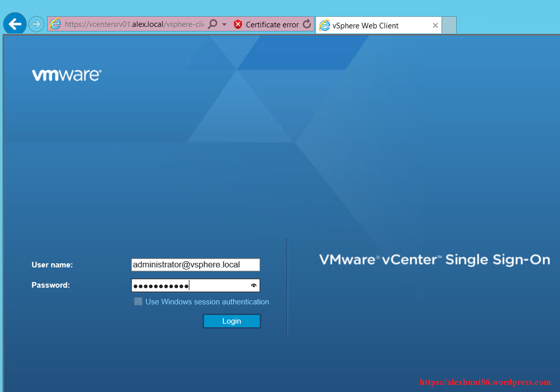
Task: View the Certificate error details
Action: pos(272,25)
